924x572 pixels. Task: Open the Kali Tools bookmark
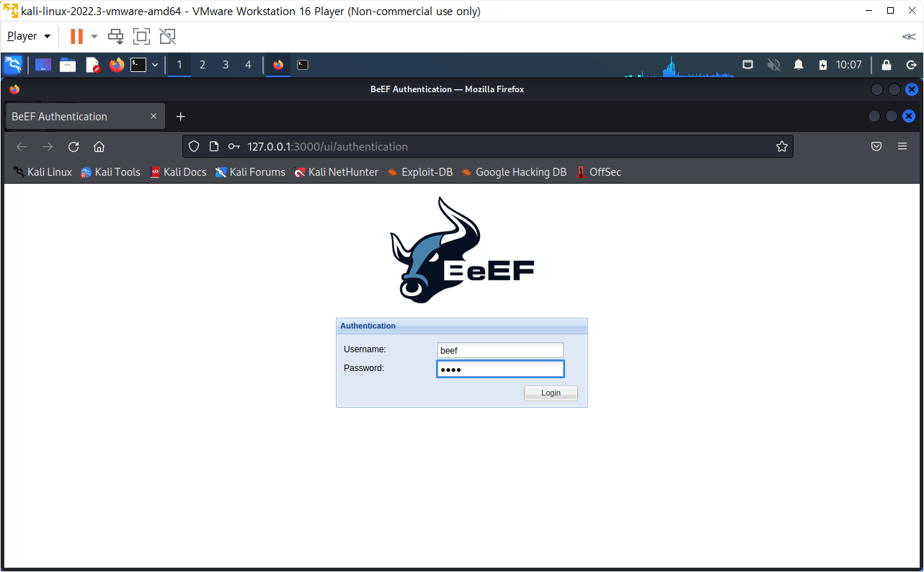pos(110,172)
